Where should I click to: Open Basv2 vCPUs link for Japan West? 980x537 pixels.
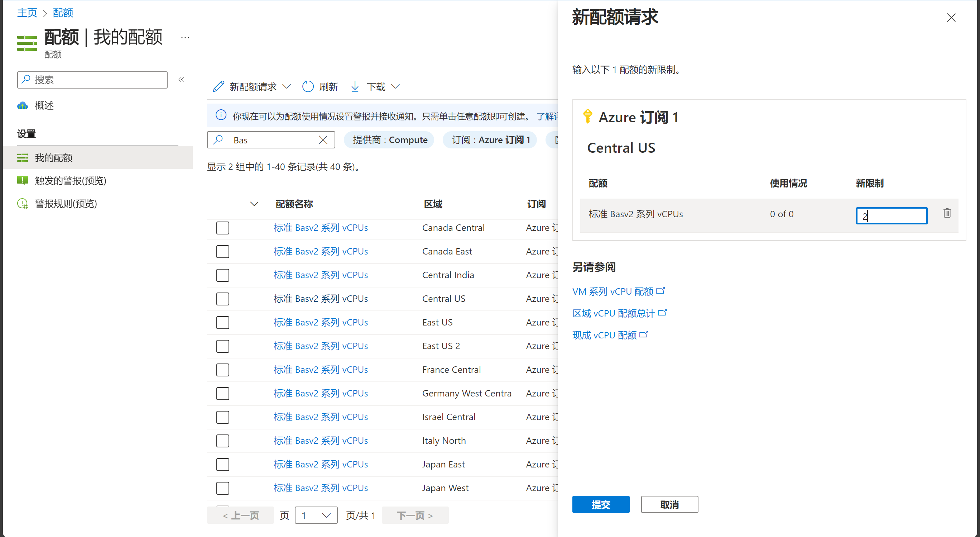(x=321, y=488)
